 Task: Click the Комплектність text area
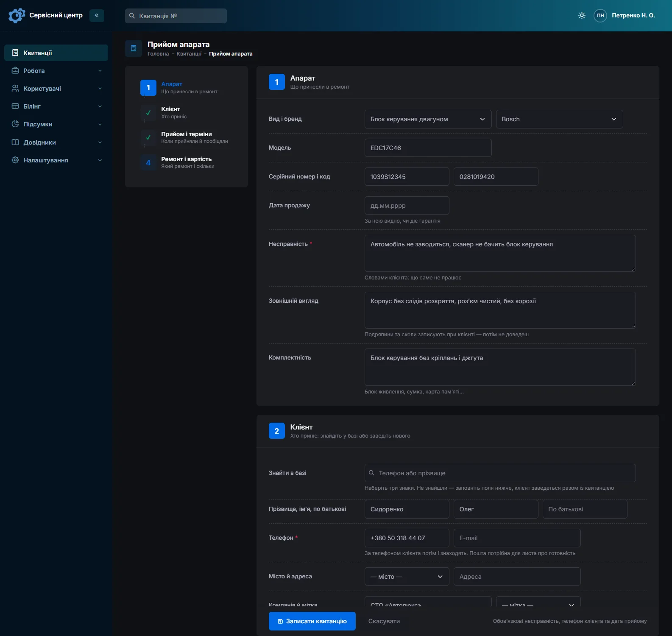[500, 367]
